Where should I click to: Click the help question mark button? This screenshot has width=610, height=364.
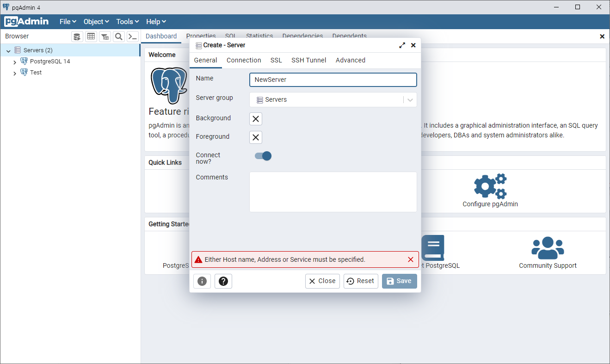click(223, 281)
